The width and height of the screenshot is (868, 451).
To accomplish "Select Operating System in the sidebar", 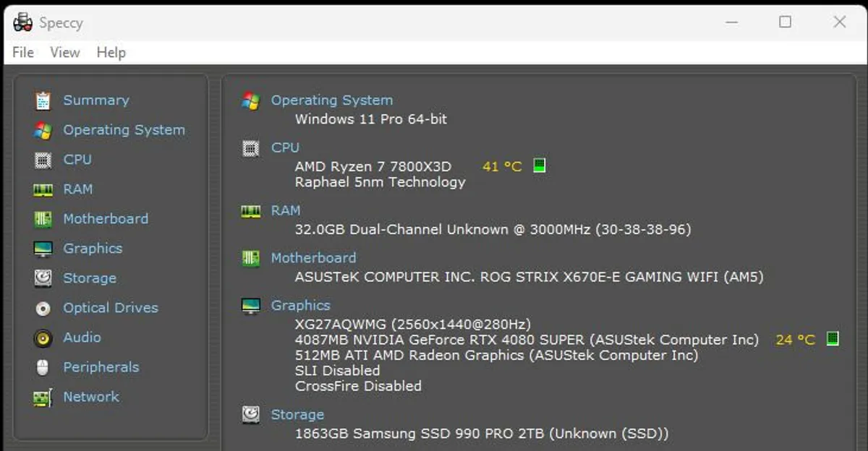I will (x=124, y=130).
